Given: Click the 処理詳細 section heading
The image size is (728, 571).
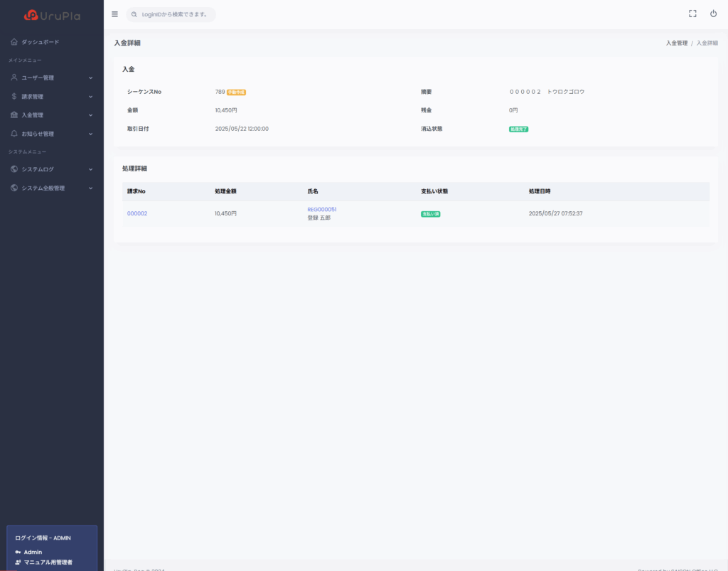Looking at the screenshot, I should [x=134, y=169].
